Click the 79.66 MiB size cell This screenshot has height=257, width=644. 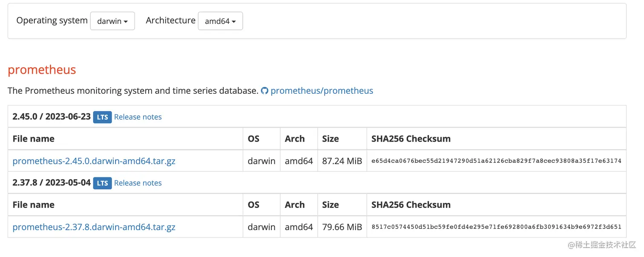pos(342,227)
